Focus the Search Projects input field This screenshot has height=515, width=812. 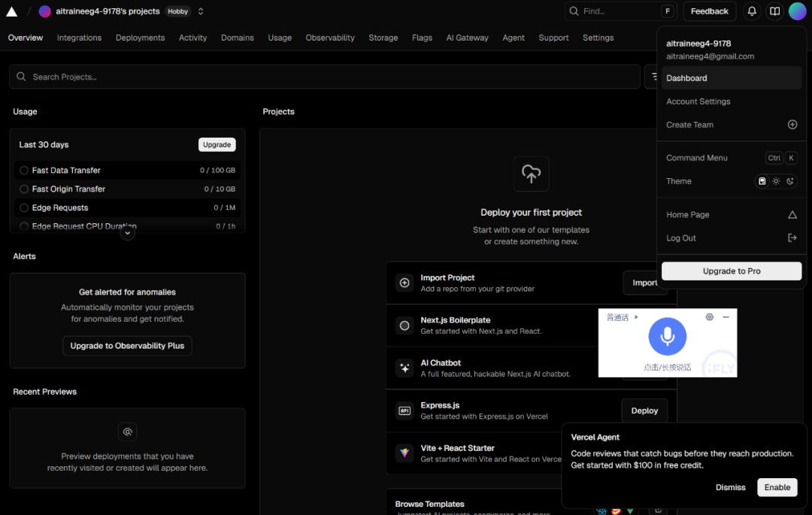click(323, 77)
